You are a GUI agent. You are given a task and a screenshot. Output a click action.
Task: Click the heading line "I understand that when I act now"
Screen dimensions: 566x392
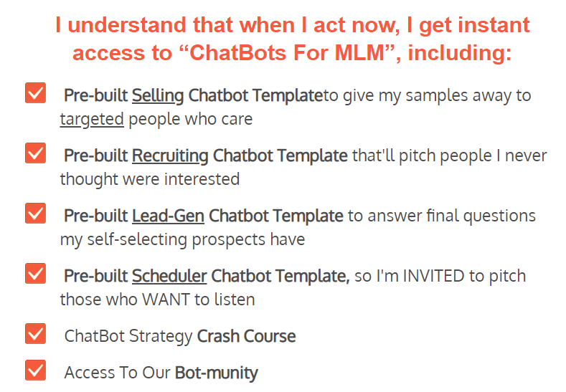292,26
